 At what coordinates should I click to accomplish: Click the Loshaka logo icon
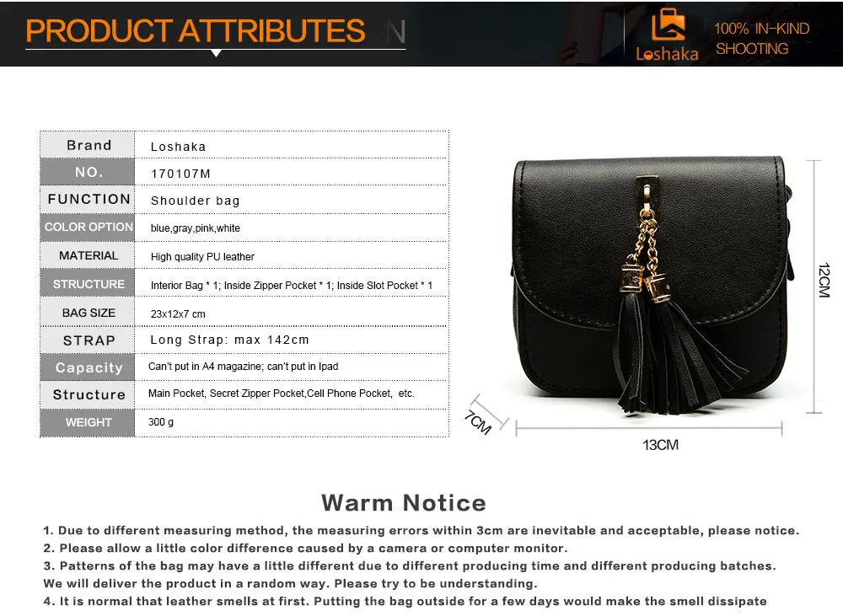(668, 24)
